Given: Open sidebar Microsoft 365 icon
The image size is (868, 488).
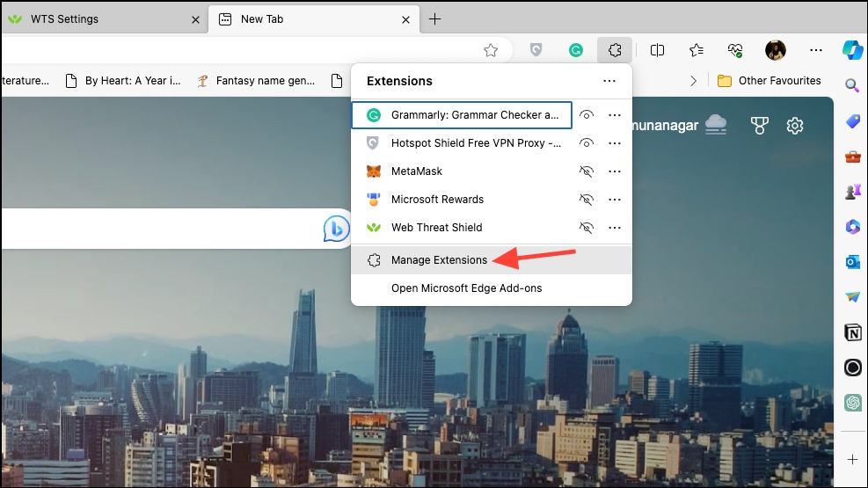Looking at the screenshot, I should (x=852, y=227).
